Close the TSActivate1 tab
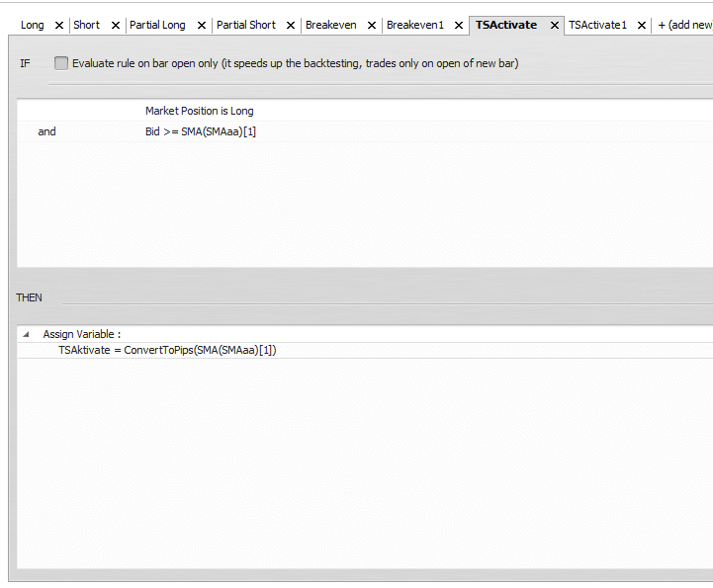This screenshot has height=588, width=713. tap(642, 26)
